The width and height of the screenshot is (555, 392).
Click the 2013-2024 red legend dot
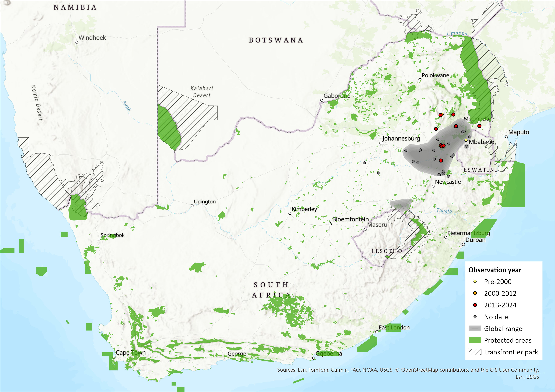475,305
